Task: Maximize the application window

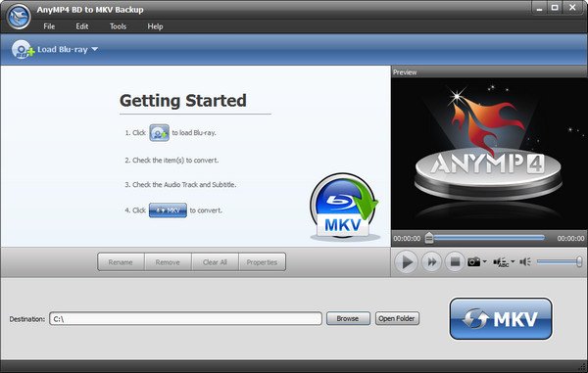Action: (555, 8)
